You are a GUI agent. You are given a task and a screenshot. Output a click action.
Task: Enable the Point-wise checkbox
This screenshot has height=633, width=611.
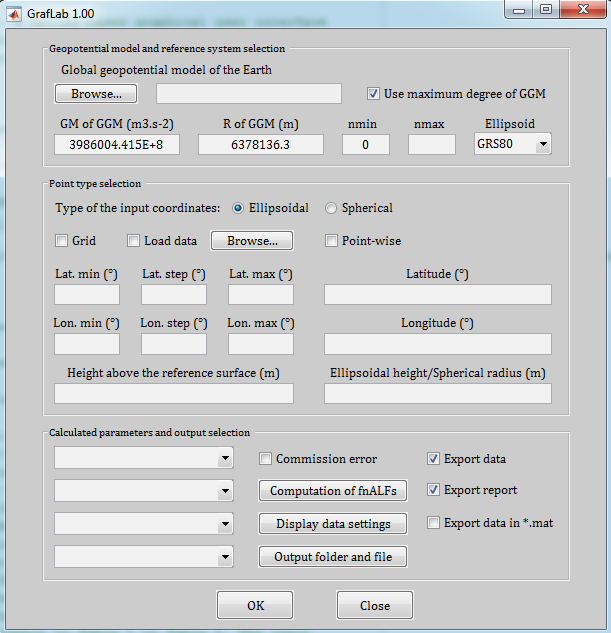331,241
